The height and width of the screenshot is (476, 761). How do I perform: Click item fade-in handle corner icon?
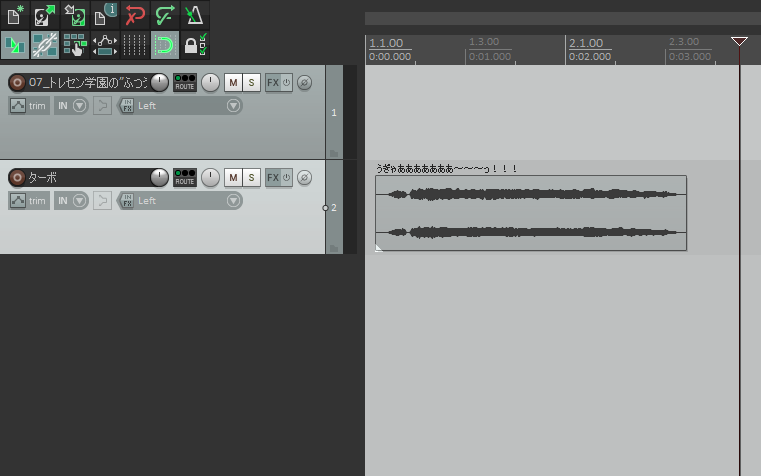click(x=379, y=248)
